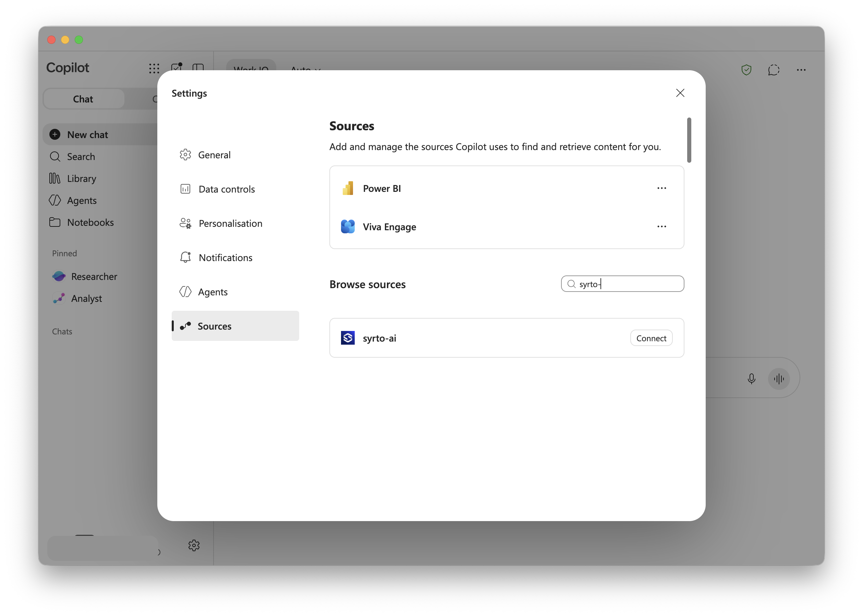Click the settings gear at sidebar bottom
Screen dimensions: 863x616
pyautogui.click(x=194, y=545)
